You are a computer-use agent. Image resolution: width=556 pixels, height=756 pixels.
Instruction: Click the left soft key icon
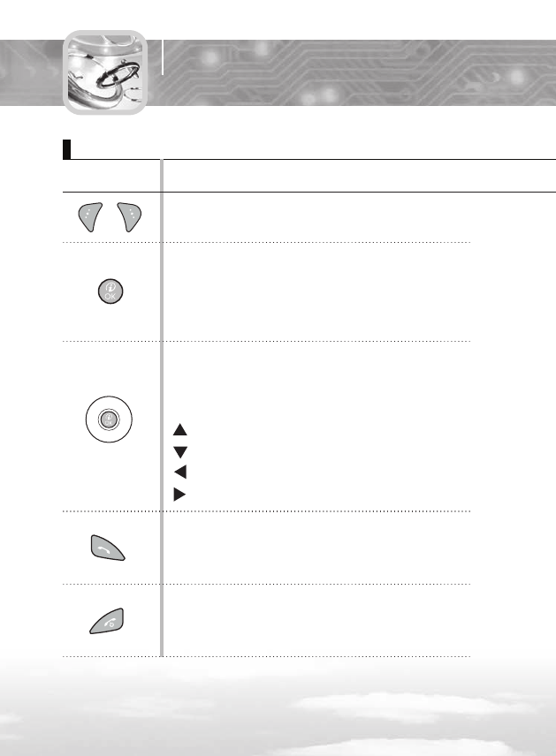pyautogui.click(x=90, y=217)
